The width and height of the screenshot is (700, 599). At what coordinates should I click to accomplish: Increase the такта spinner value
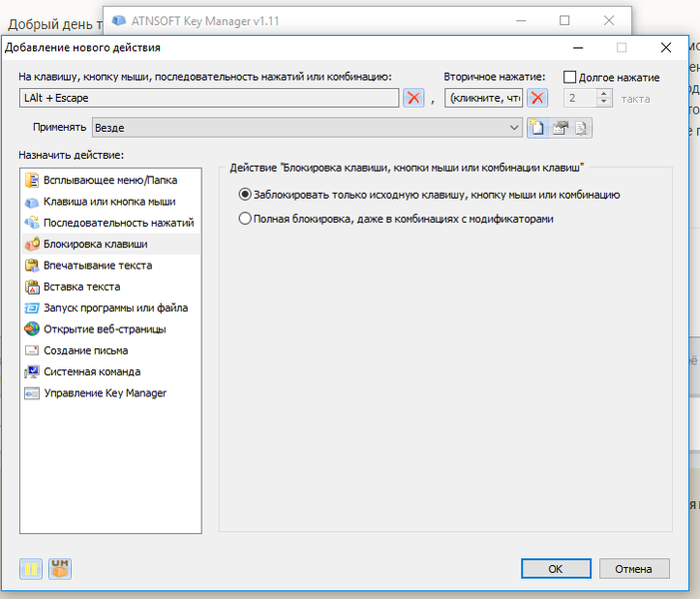603,93
